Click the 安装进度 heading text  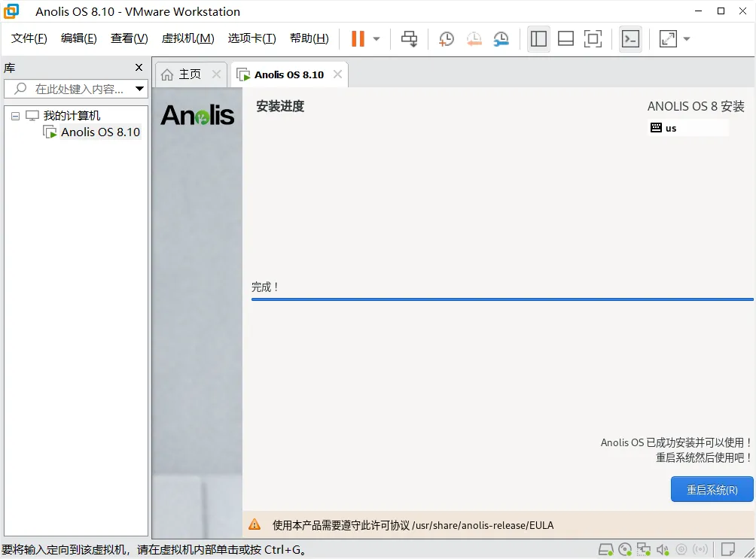280,106
